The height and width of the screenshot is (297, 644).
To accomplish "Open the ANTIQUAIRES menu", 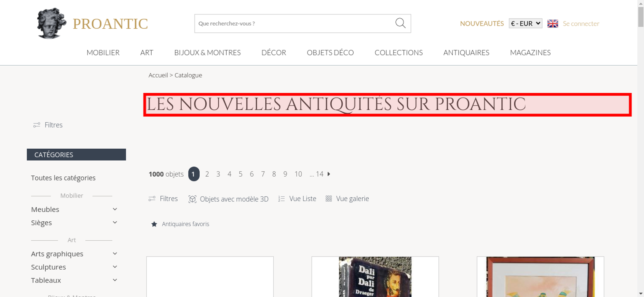I will (x=466, y=52).
